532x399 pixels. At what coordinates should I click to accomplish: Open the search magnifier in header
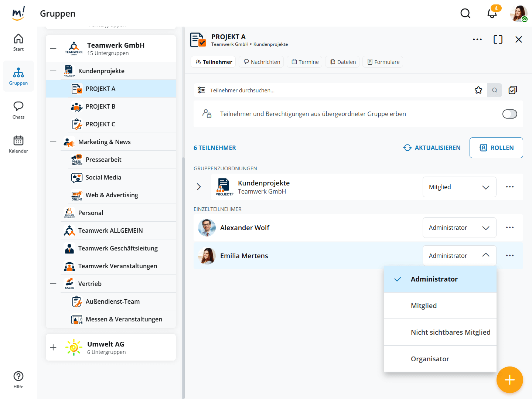(x=465, y=14)
